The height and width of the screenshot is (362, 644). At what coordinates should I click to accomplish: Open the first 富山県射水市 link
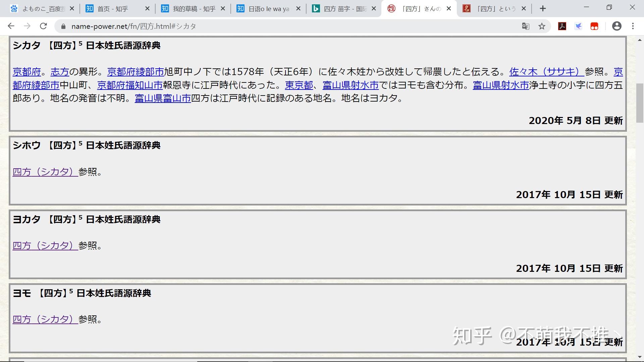point(351,85)
